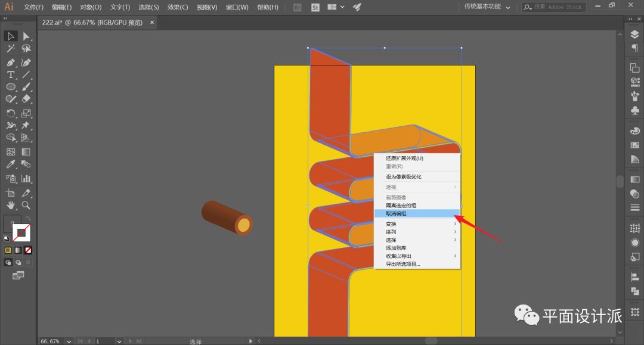Open the zoom level dropdown
Screen dimensions: 644x345
tap(69, 341)
